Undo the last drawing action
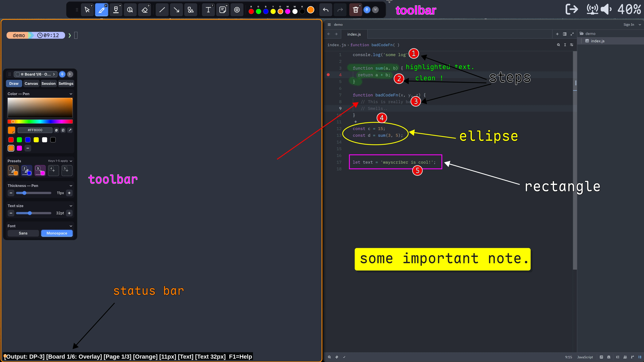Viewport: 644px width, 362px height. pyautogui.click(x=326, y=10)
